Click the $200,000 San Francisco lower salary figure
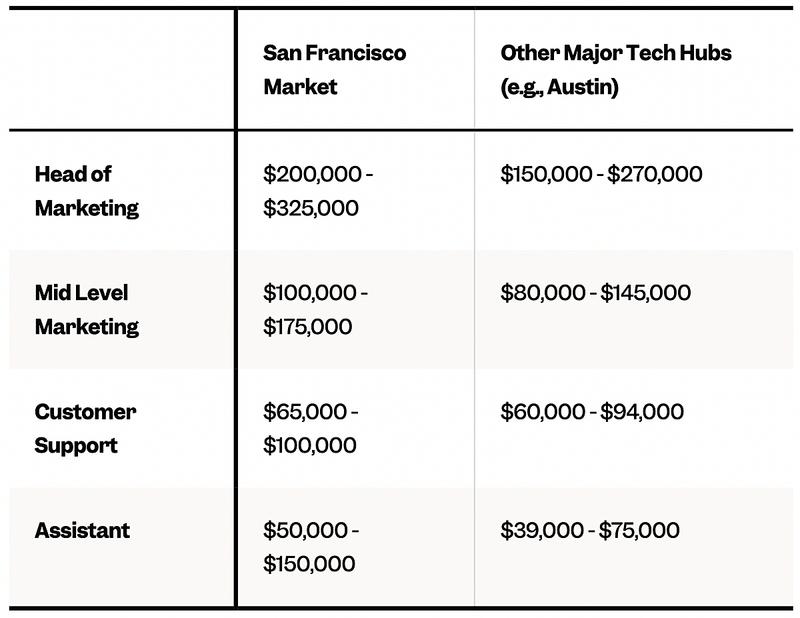Screen dimensions: 800x618 tap(310, 174)
